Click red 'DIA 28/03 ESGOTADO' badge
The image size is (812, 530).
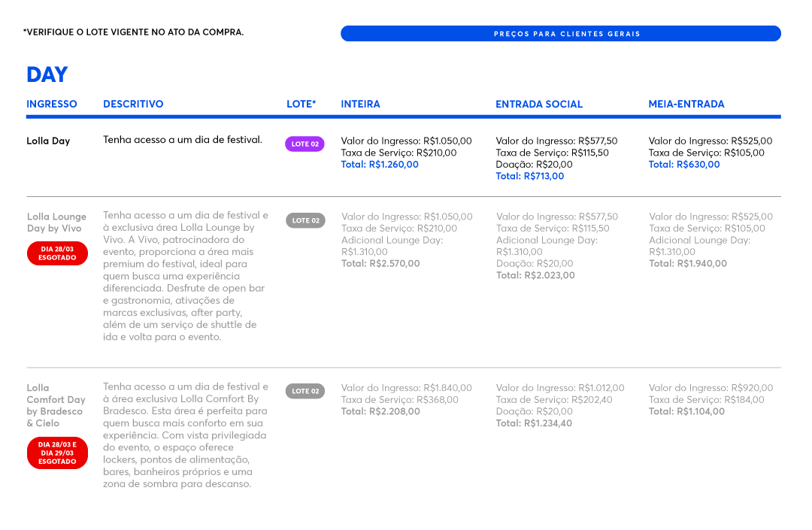57,253
